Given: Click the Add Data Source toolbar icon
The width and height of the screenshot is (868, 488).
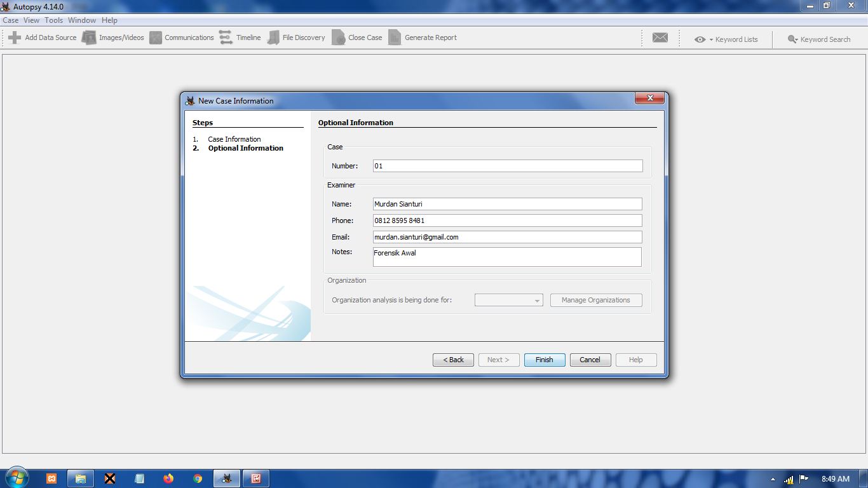Looking at the screenshot, I should (15, 37).
